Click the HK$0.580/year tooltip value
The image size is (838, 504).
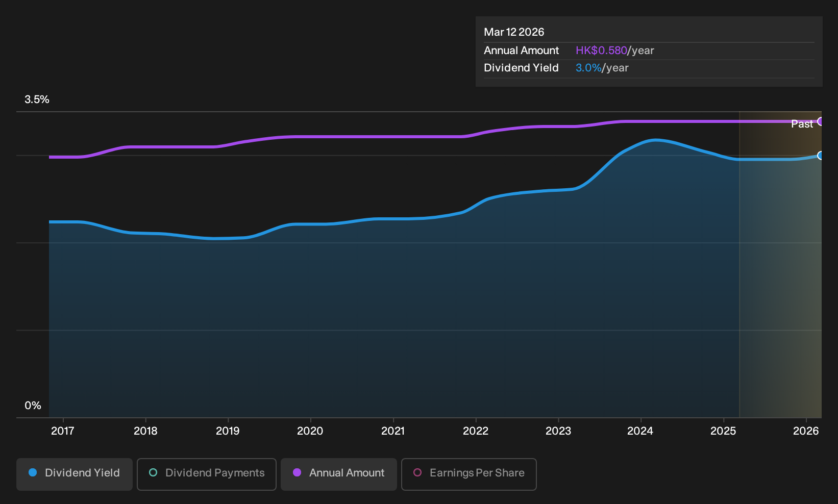click(614, 51)
